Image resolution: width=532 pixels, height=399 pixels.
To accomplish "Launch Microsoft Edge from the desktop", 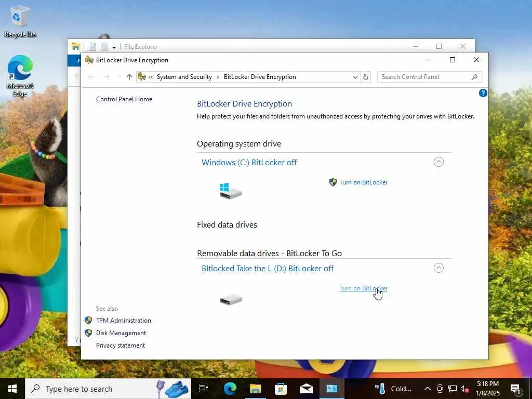I will pyautogui.click(x=20, y=76).
